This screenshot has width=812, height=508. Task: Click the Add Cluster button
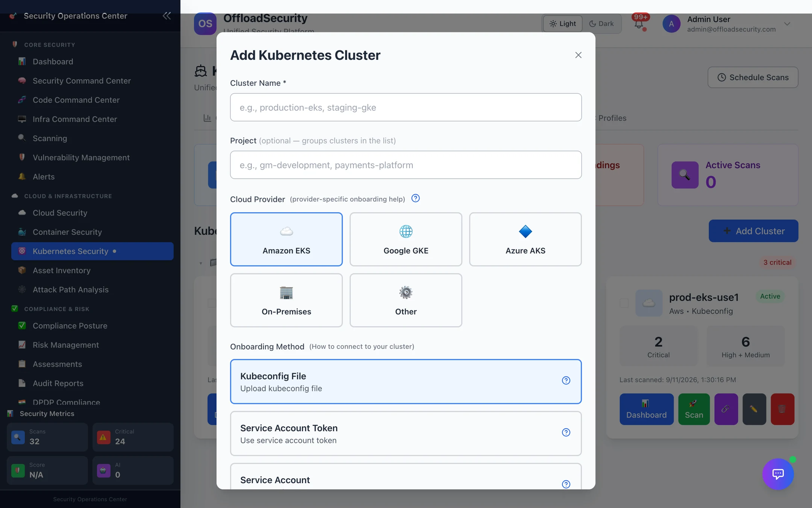(753, 231)
